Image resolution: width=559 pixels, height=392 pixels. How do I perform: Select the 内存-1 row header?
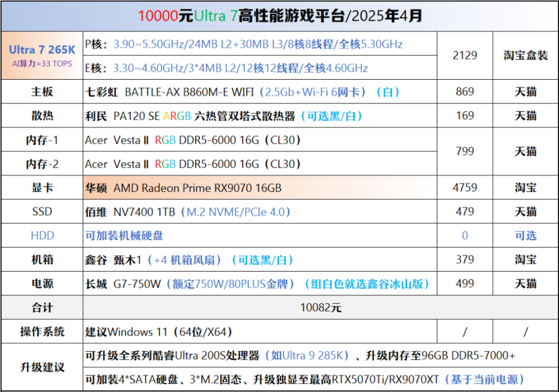click(x=42, y=140)
